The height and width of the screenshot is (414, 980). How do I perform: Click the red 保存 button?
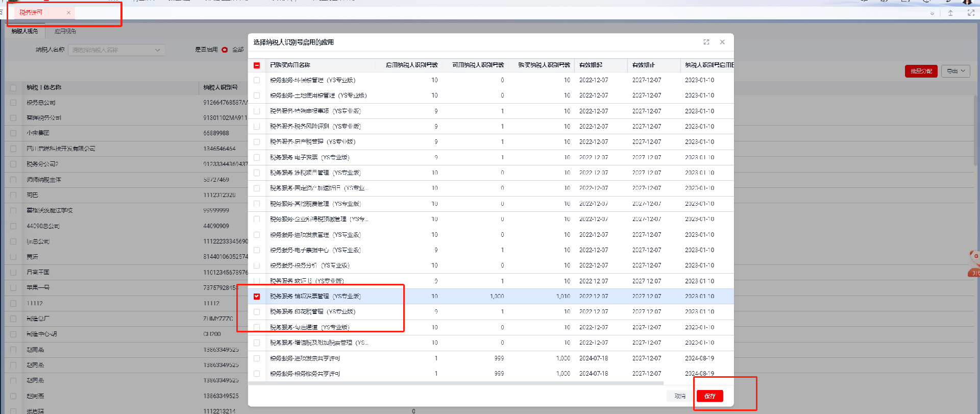point(709,396)
